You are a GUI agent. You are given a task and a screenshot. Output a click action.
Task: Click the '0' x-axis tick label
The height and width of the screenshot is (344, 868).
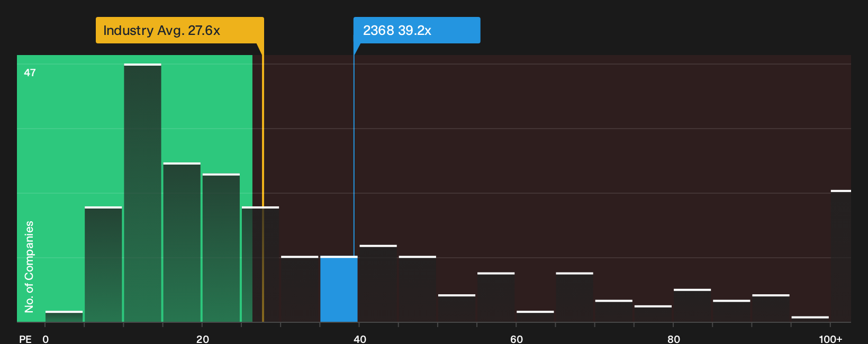[46, 339]
